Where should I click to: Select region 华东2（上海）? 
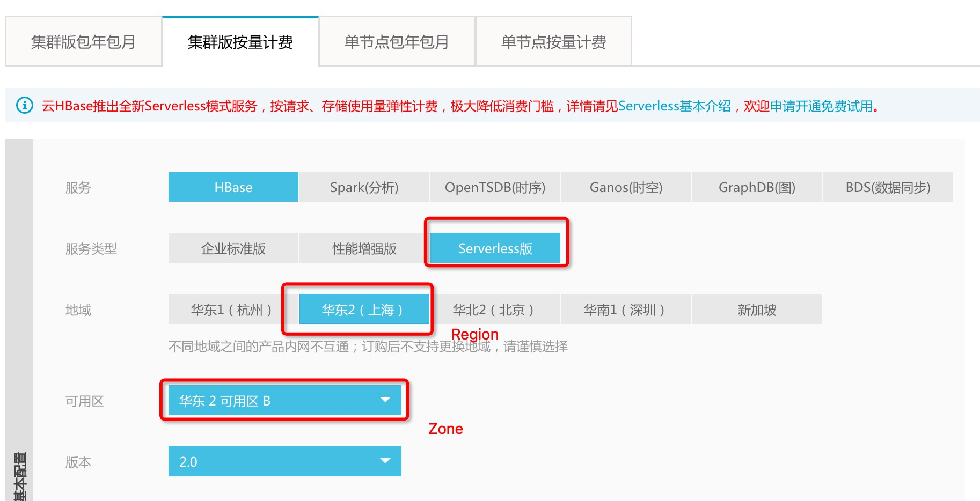point(364,309)
